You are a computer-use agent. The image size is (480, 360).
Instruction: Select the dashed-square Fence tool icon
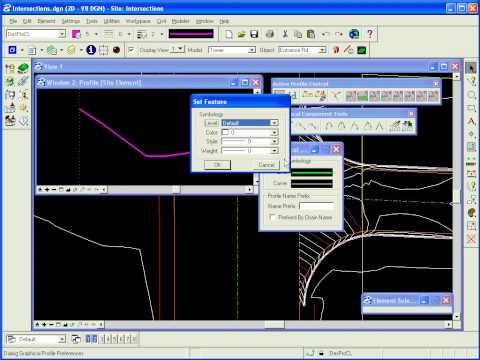104,50
